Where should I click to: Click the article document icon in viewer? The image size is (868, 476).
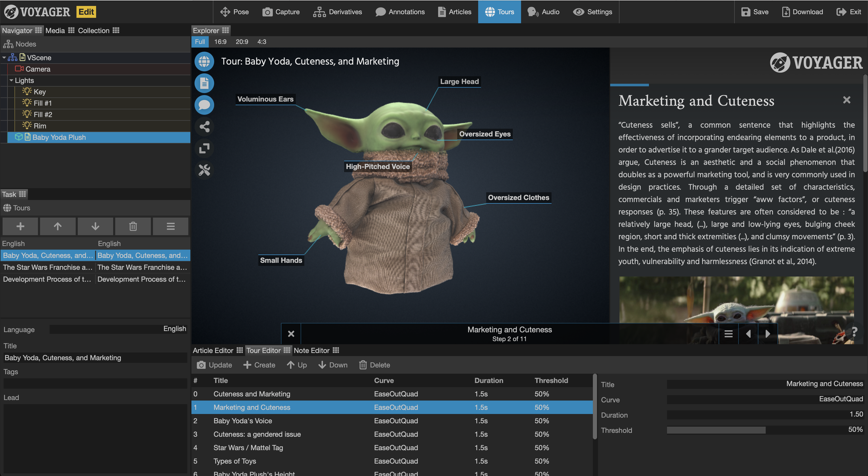[x=204, y=83]
